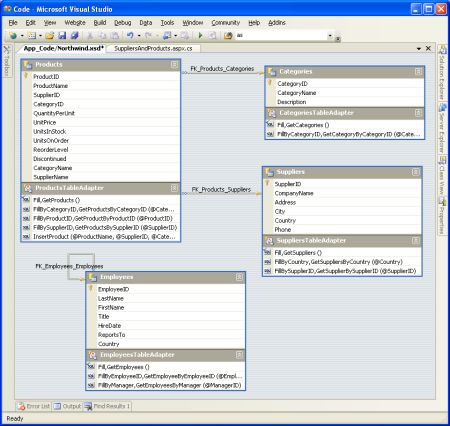Switch to SuppliersAndProducts.aspx.cs tab
Viewport: 450px width, 426px height.
click(153, 48)
